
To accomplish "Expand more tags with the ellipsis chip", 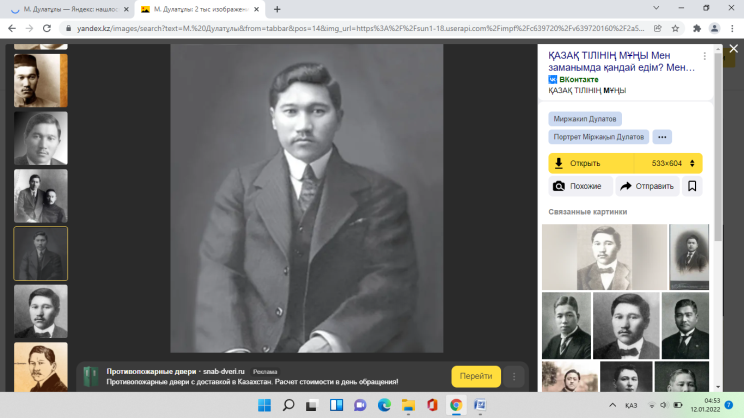I will [662, 137].
